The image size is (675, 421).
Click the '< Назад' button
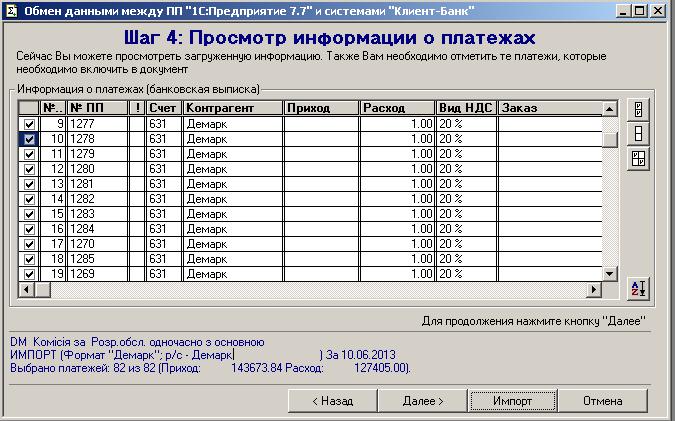[332, 401]
